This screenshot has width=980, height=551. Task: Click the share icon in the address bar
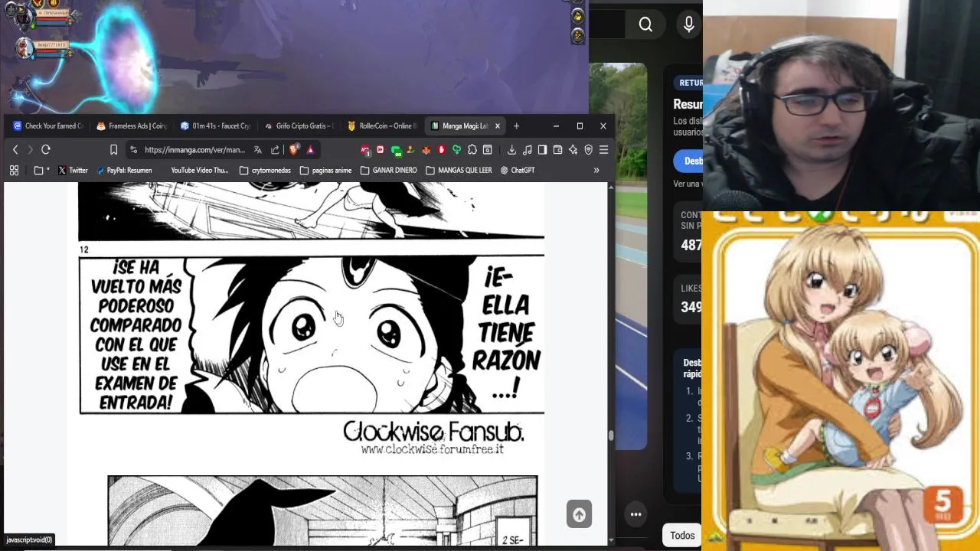click(275, 150)
